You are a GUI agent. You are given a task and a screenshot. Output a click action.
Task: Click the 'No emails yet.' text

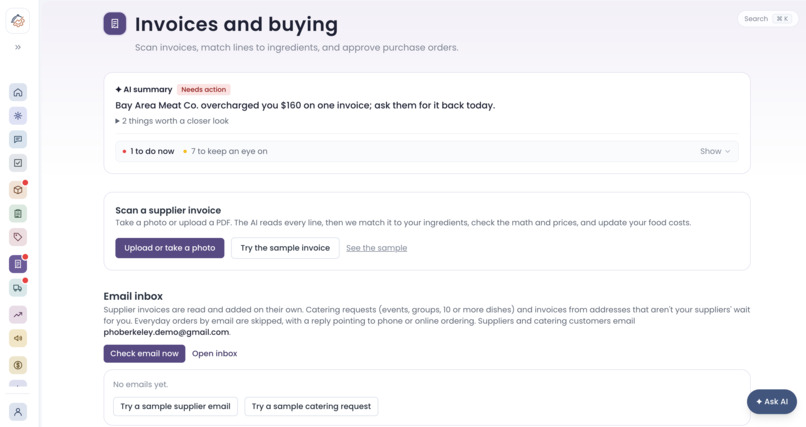(x=140, y=384)
